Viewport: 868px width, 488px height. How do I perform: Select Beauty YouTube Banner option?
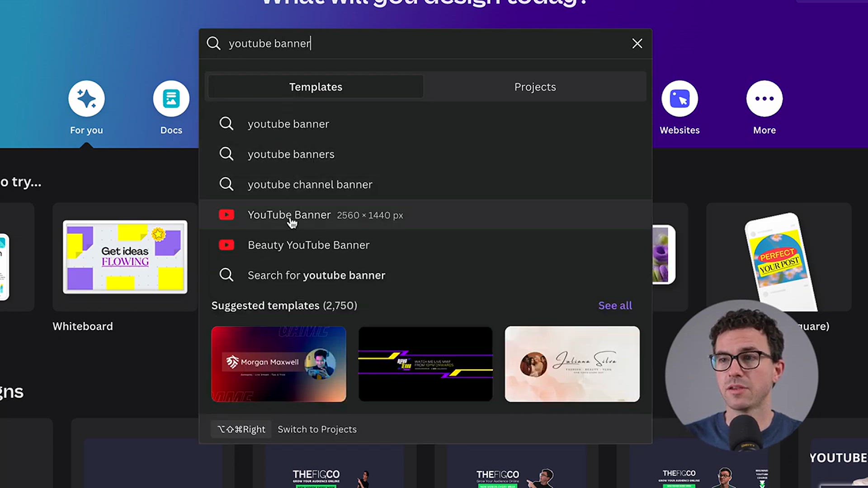click(425, 245)
